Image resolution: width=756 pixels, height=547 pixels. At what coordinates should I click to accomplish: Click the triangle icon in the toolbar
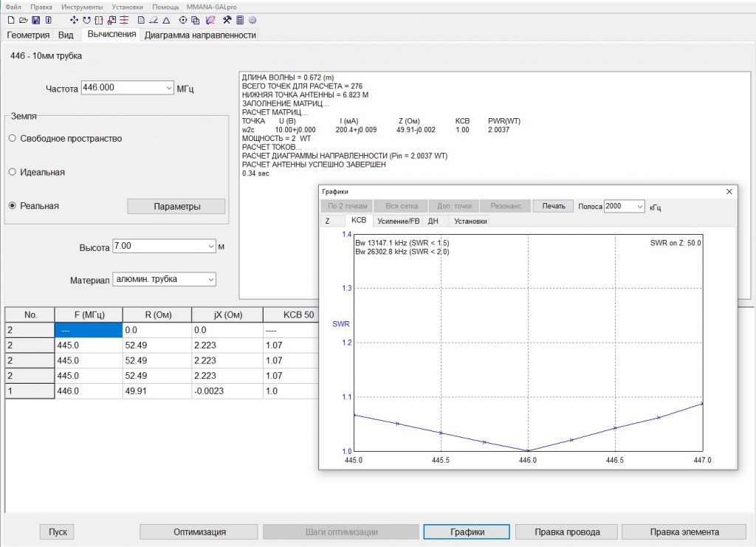click(166, 20)
